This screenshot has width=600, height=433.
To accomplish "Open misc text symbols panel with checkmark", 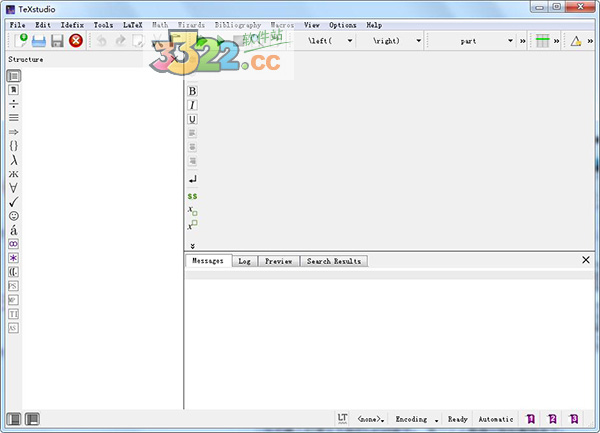I will [x=14, y=202].
